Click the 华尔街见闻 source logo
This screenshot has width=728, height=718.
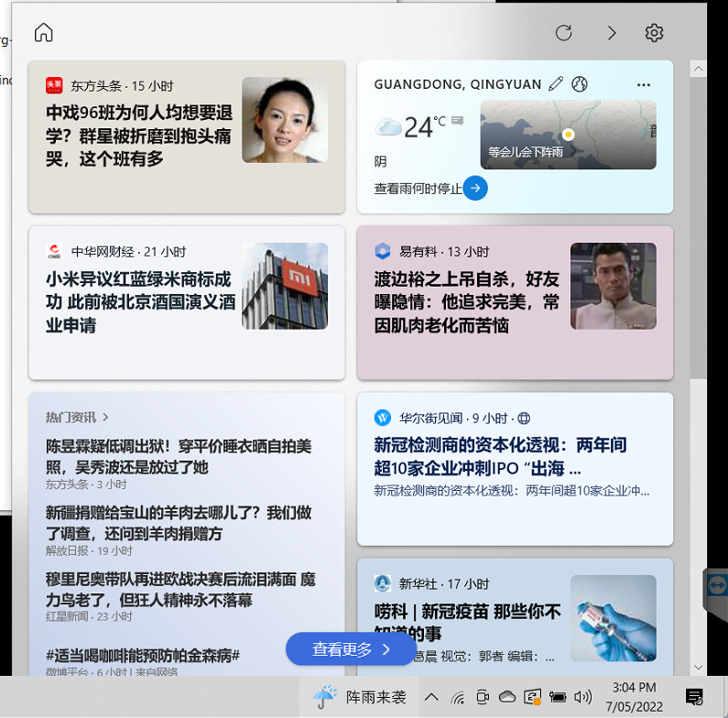(x=383, y=418)
